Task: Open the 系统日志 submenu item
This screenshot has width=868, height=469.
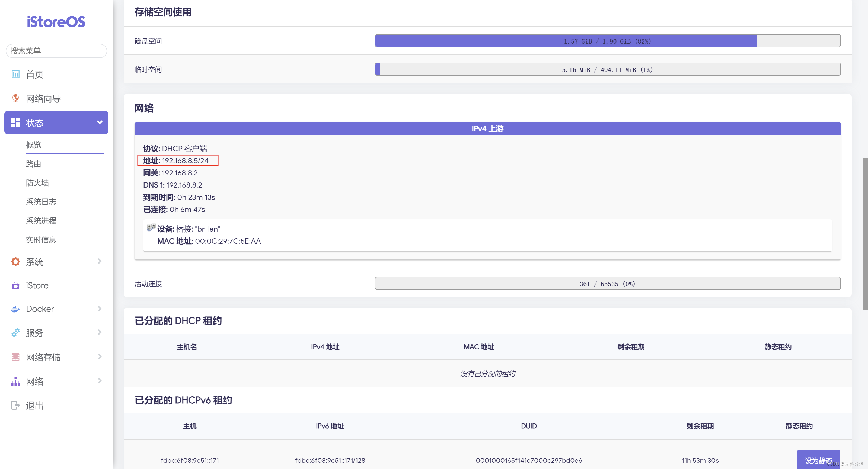Action: pyautogui.click(x=41, y=202)
